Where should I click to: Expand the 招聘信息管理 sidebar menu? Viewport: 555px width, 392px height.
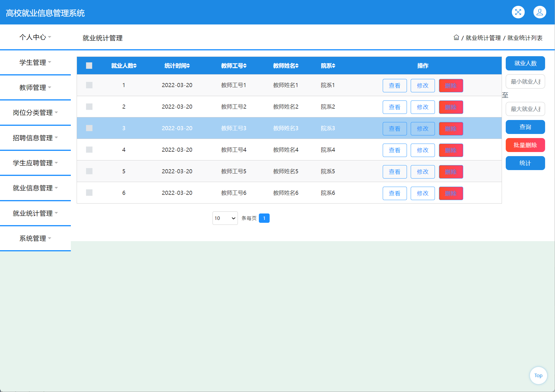point(35,138)
